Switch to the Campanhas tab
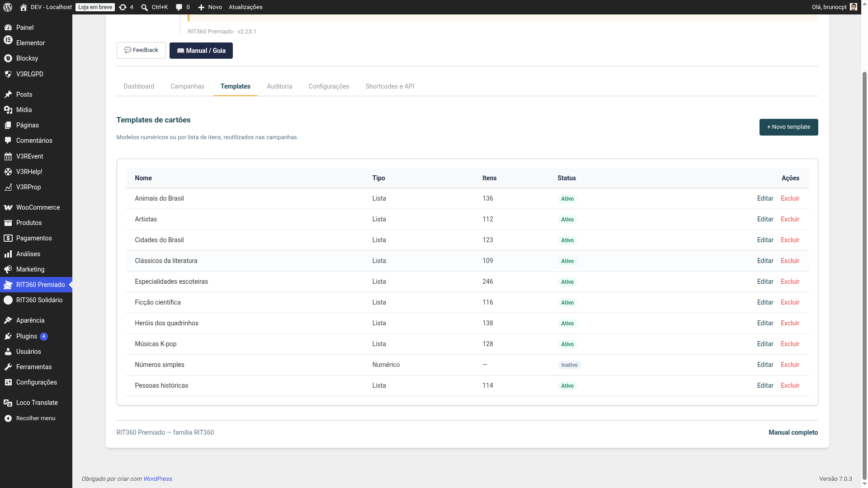This screenshot has width=868, height=488. 187,86
